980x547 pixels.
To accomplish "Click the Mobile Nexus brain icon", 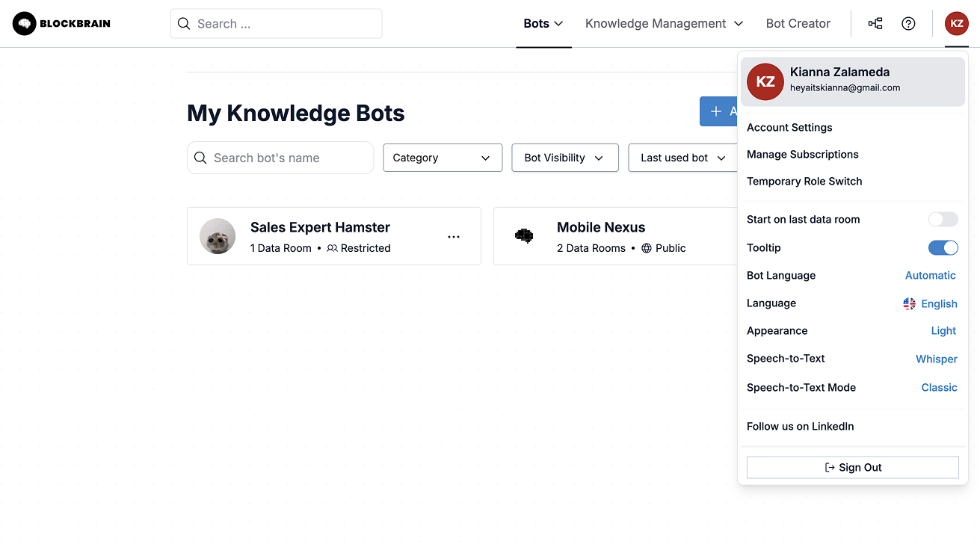I will tap(524, 236).
